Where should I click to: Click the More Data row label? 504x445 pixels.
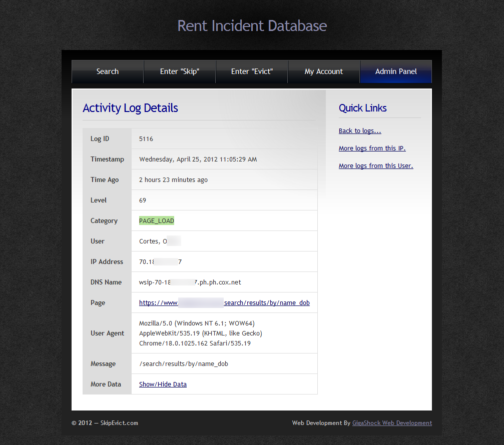pos(106,384)
